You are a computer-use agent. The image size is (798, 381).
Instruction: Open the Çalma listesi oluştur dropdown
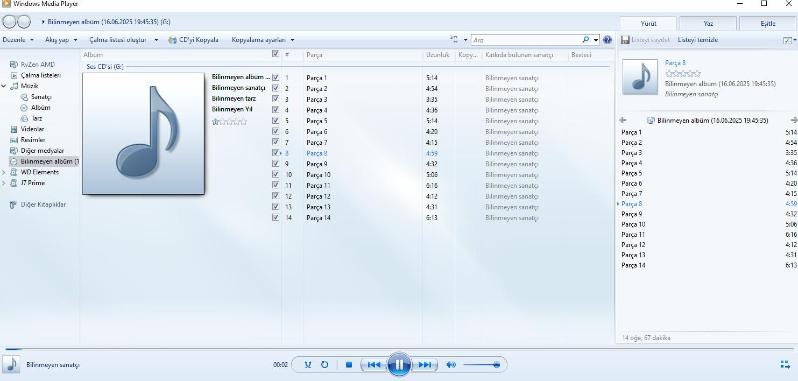pyautogui.click(x=123, y=40)
